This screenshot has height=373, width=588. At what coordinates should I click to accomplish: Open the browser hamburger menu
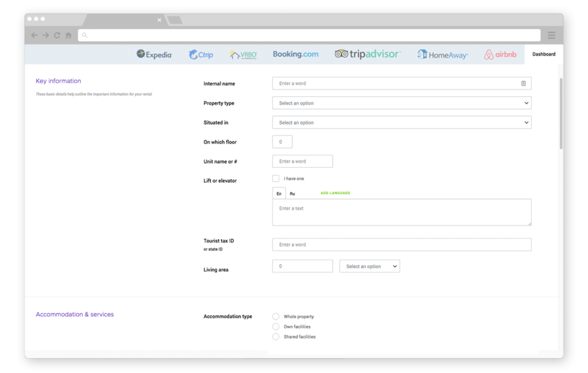coord(551,36)
